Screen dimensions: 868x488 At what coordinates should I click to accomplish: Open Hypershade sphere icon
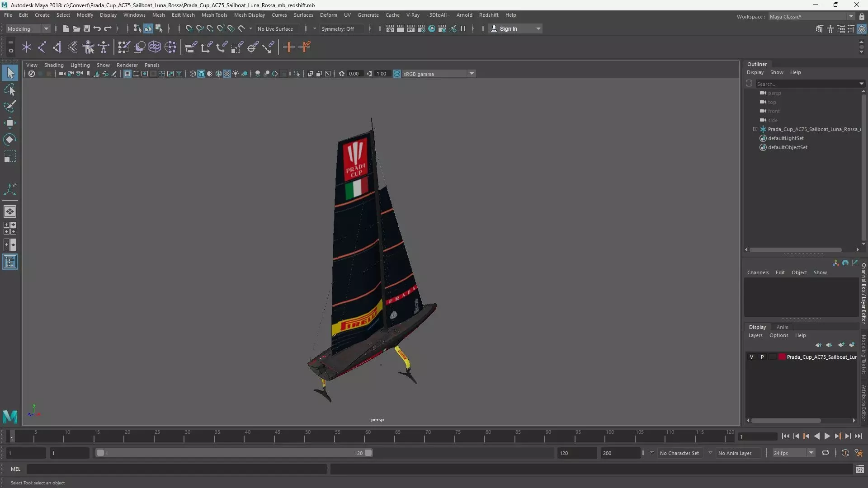point(432,28)
